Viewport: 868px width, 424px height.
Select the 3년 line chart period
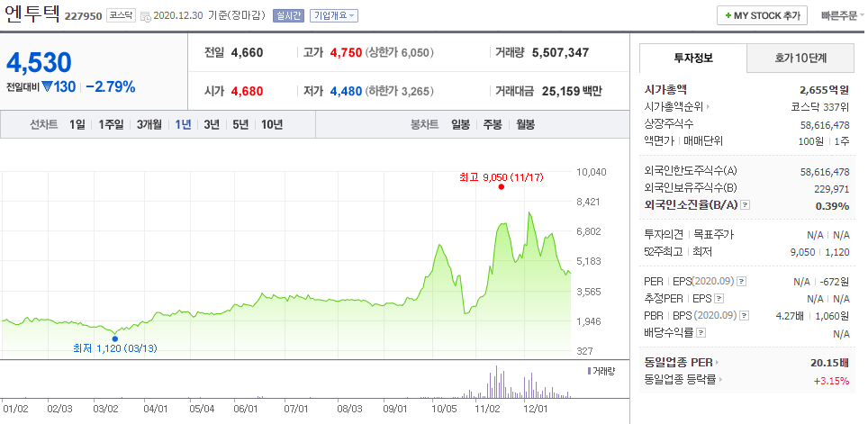coord(212,124)
